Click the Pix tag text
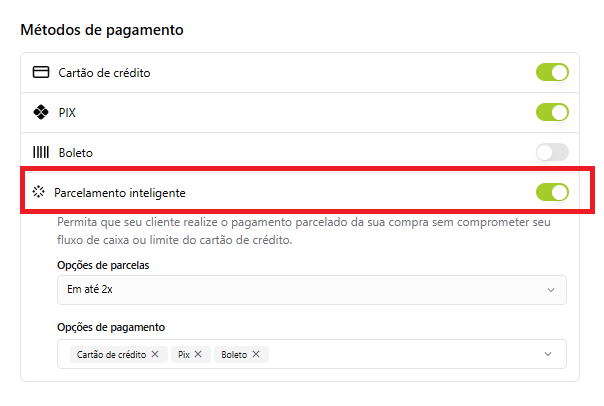Viewport: 604px width, 406px height. [184, 354]
